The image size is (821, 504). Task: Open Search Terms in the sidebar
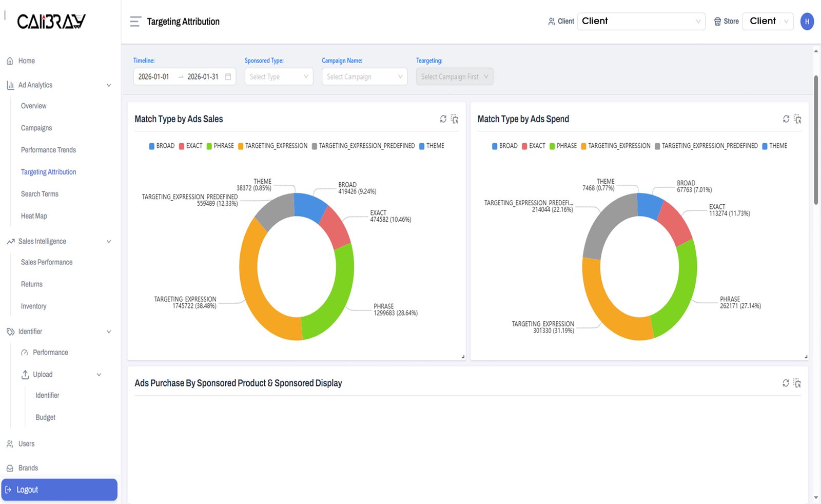[40, 194]
